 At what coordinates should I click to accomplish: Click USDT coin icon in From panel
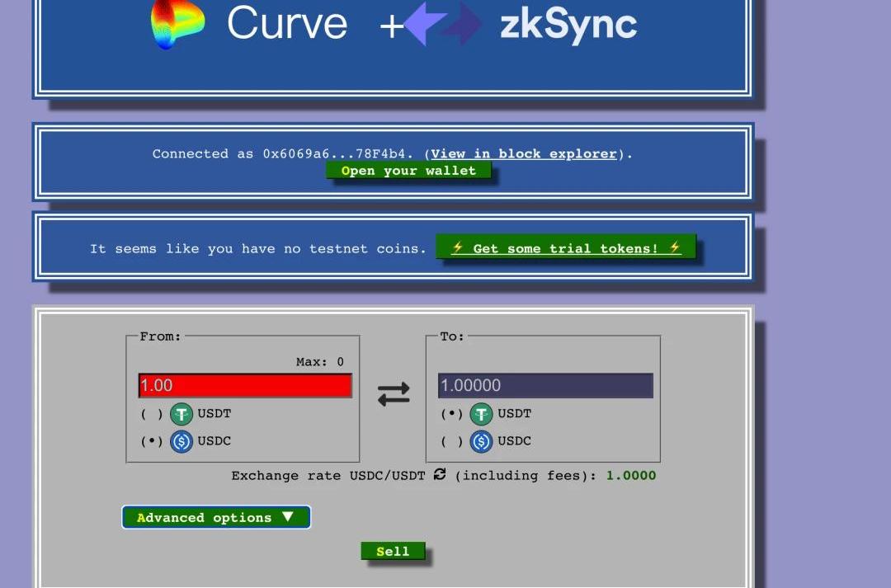point(181,414)
